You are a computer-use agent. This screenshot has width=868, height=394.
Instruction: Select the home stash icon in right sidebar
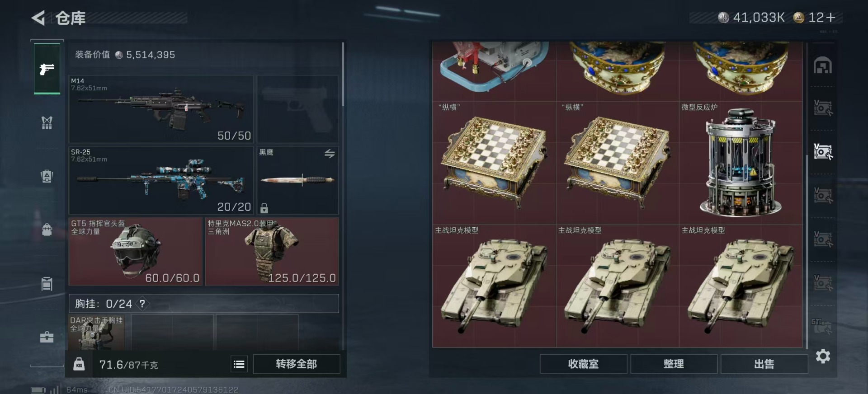tap(823, 66)
